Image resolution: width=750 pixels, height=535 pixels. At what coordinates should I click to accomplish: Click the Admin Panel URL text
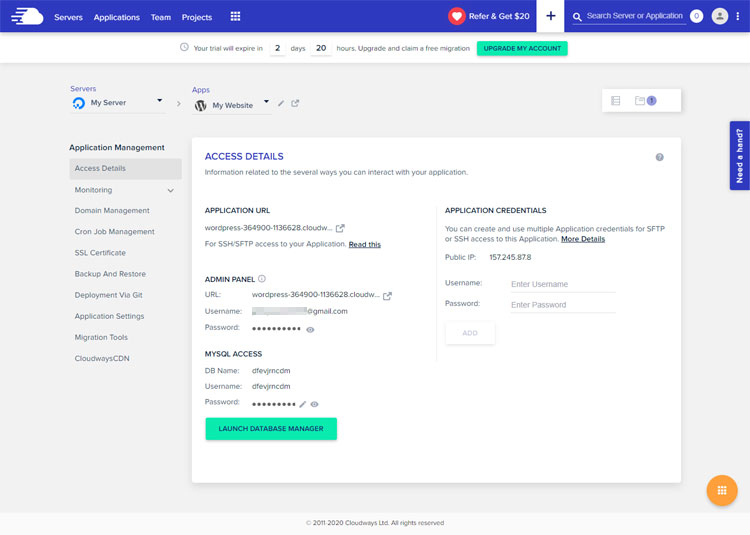click(x=316, y=295)
